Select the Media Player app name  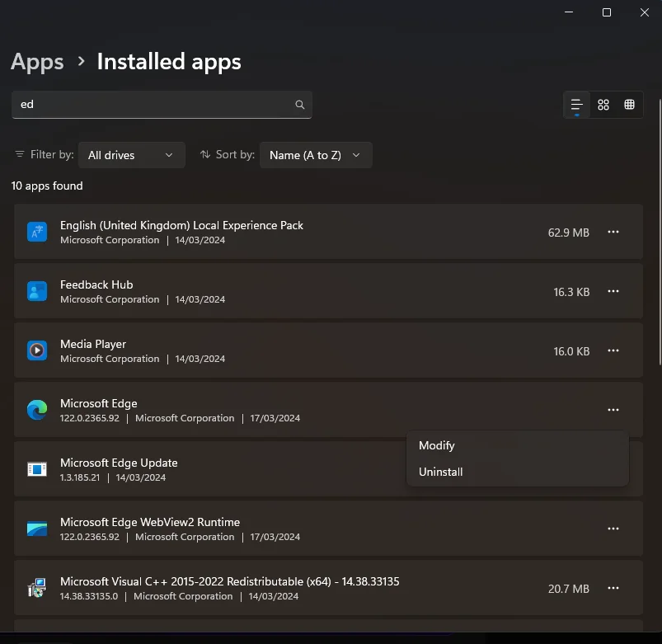coord(93,344)
